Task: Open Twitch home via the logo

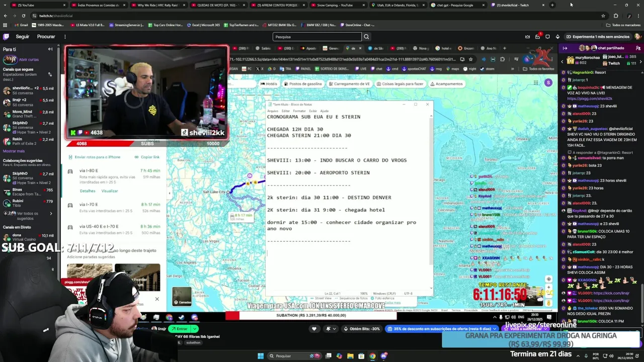Action: pos(6,37)
